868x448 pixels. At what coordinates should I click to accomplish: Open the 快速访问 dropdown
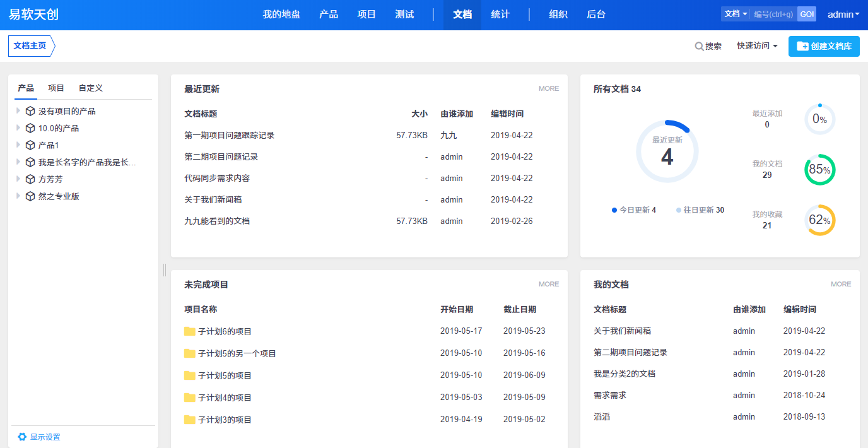pyautogui.click(x=757, y=46)
